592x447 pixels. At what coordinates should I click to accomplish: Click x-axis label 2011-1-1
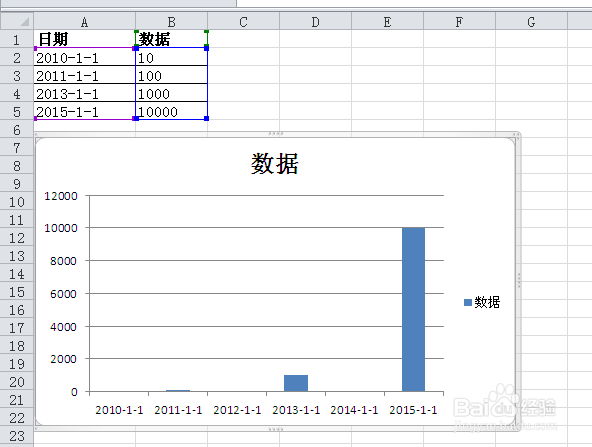click(x=178, y=410)
